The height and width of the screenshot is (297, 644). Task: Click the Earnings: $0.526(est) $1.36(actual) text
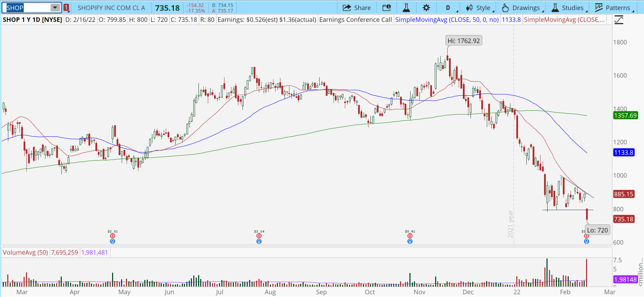(267, 20)
